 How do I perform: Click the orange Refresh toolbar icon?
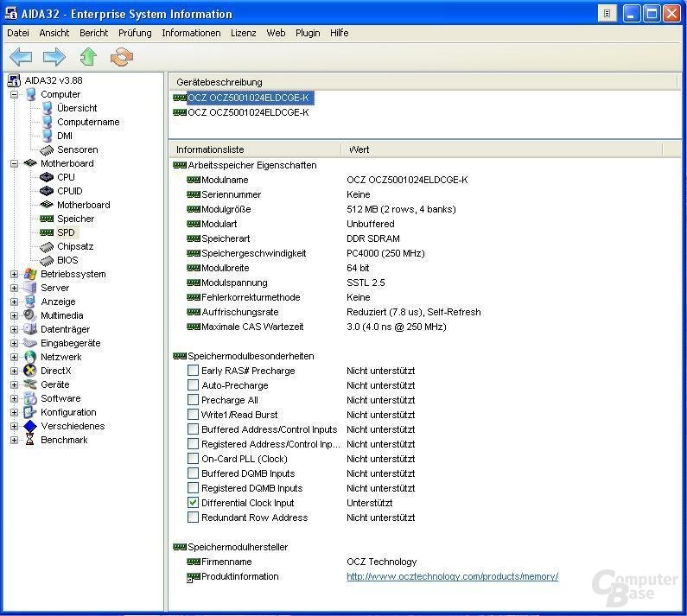122,57
